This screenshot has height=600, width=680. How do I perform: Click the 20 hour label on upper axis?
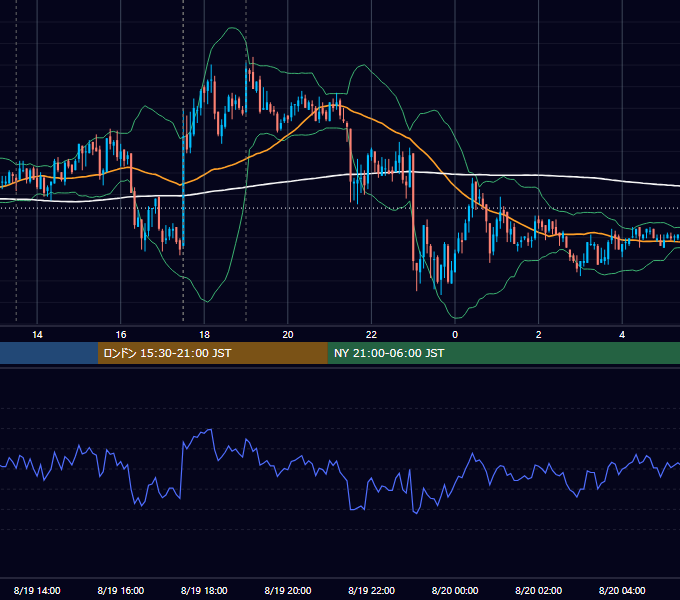click(288, 335)
